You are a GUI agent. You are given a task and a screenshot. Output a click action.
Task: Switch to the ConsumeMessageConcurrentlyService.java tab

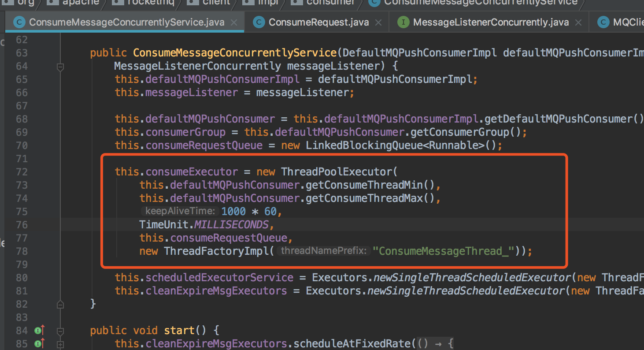(125, 22)
